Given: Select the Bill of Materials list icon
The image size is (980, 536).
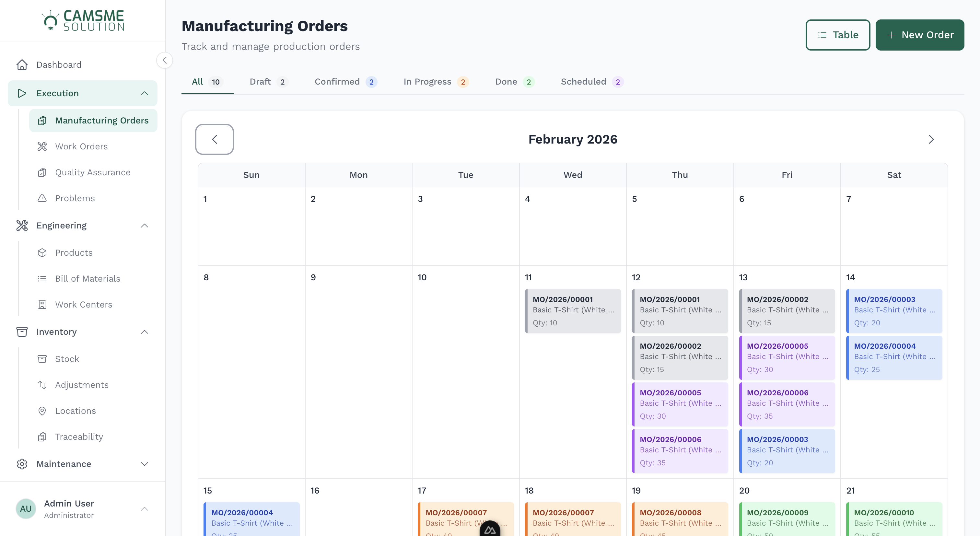Looking at the screenshot, I should point(42,278).
